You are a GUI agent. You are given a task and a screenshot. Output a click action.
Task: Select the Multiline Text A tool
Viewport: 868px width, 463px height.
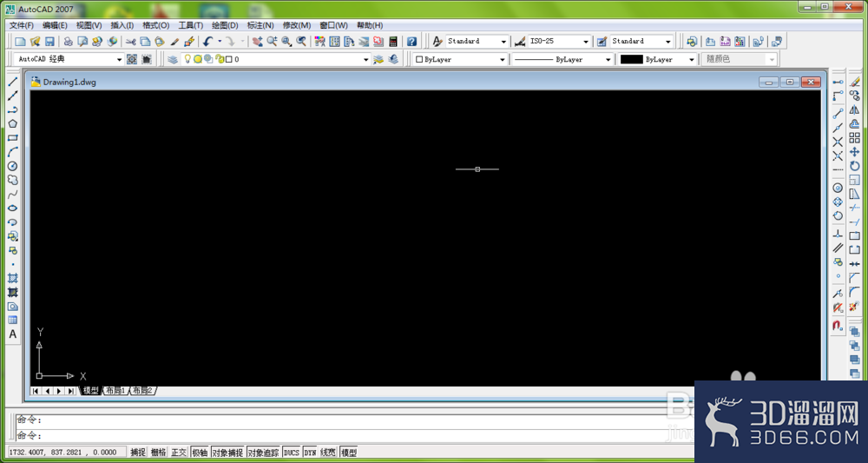click(x=13, y=334)
